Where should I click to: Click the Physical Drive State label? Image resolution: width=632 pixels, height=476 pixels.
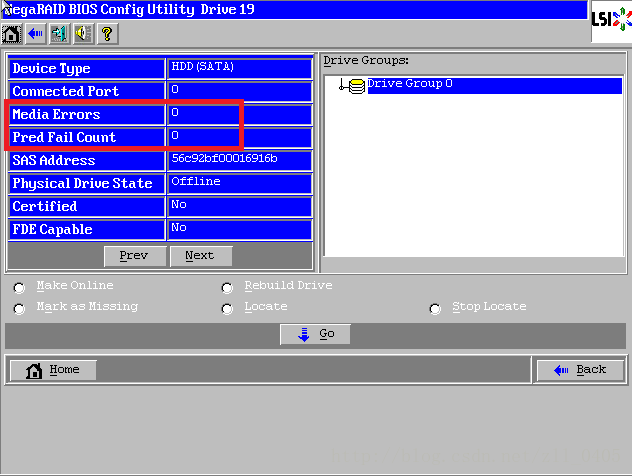click(82, 183)
